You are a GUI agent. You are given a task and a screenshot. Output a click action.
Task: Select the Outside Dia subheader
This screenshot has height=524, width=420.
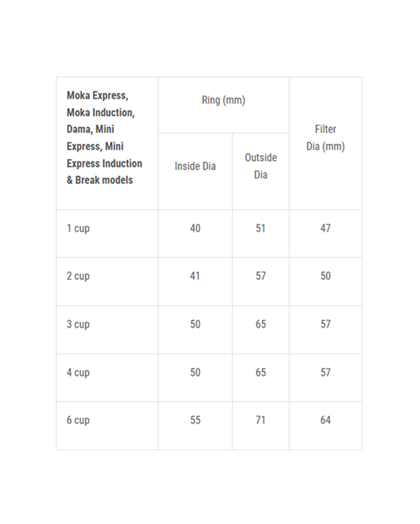coord(260,166)
